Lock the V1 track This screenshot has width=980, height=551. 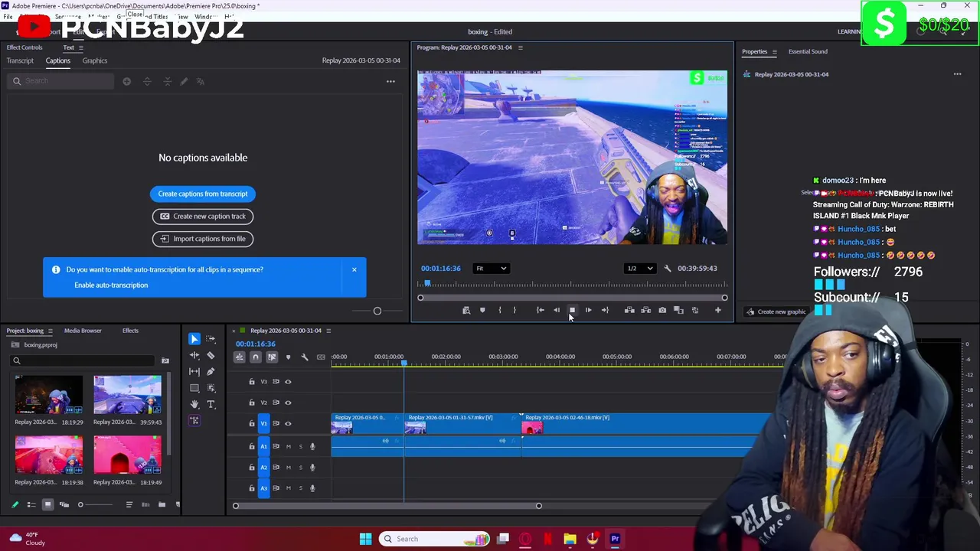(252, 423)
